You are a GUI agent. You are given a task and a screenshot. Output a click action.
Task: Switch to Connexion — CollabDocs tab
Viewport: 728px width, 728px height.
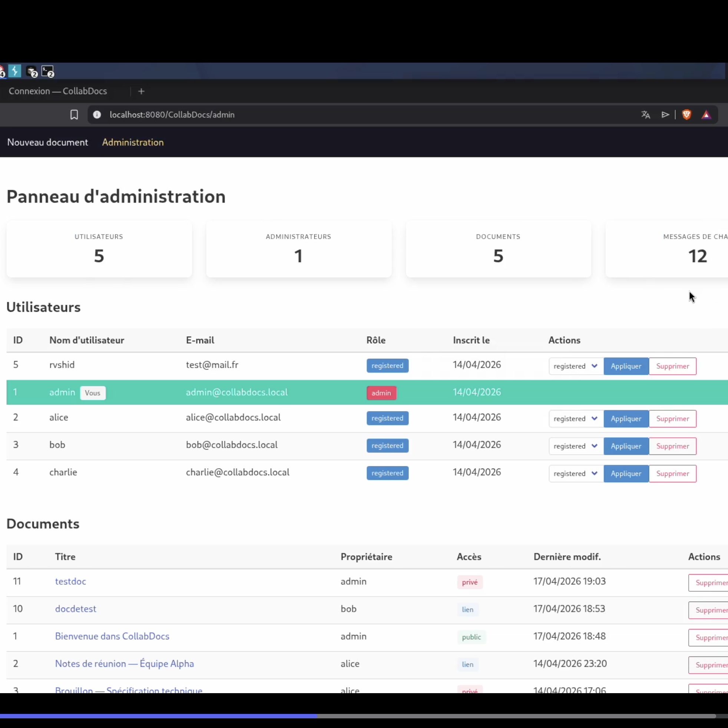58,91
